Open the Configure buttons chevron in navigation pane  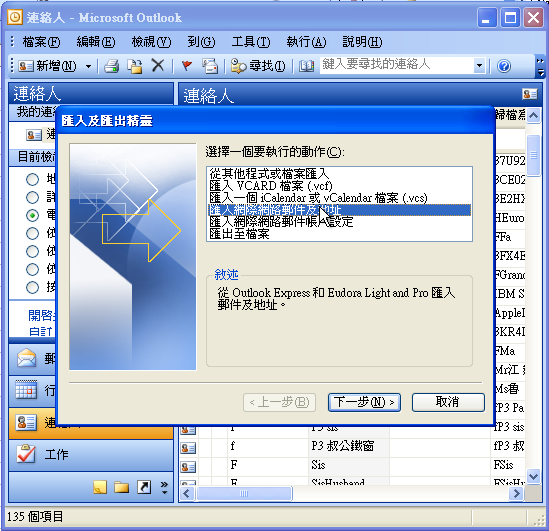tap(164, 487)
